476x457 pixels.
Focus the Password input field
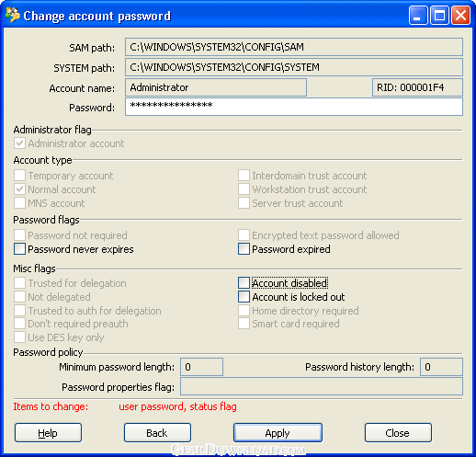[x=294, y=107]
